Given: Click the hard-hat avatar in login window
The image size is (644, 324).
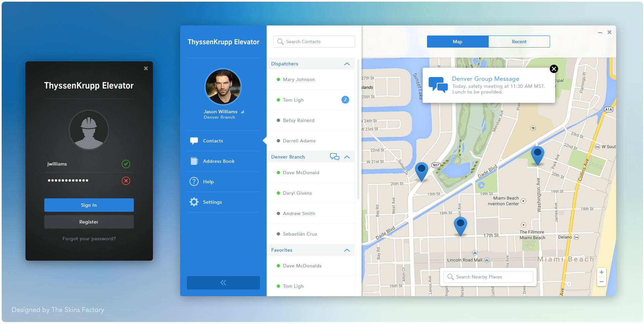Looking at the screenshot, I should pos(89,130).
